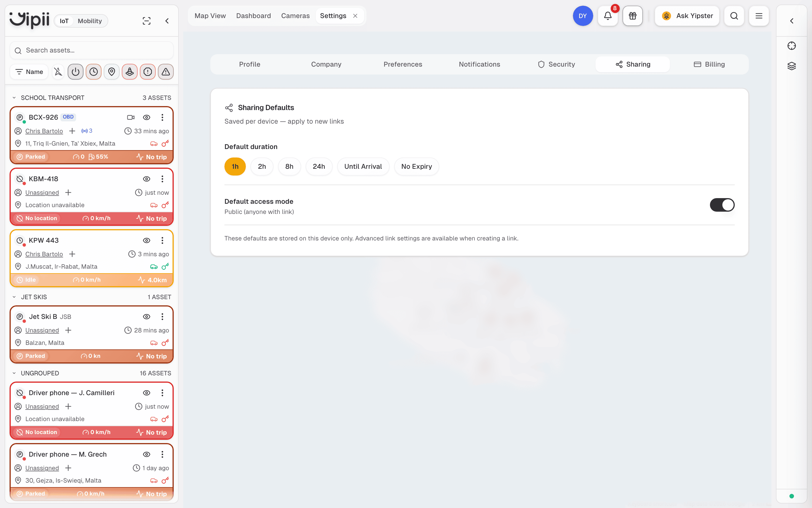This screenshot has height=508, width=812.
Task: Open the map layers icon in right panel
Action: point(791,66)
